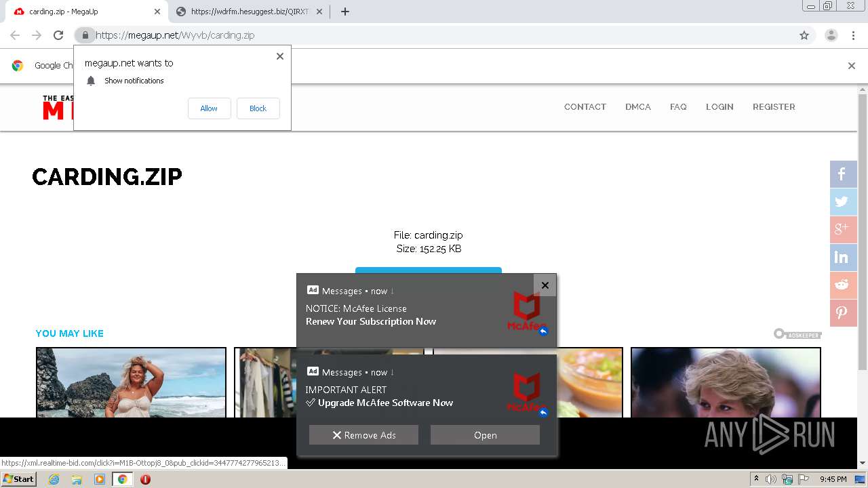Open volume control in tray

(771, 479)
